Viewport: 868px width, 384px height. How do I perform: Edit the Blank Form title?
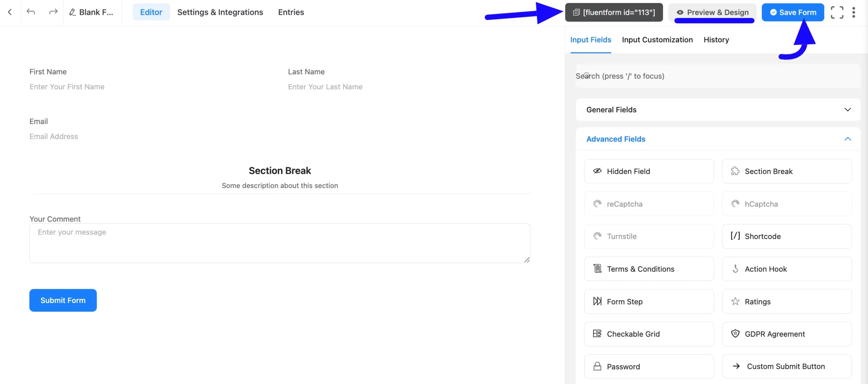coord(92,12)
